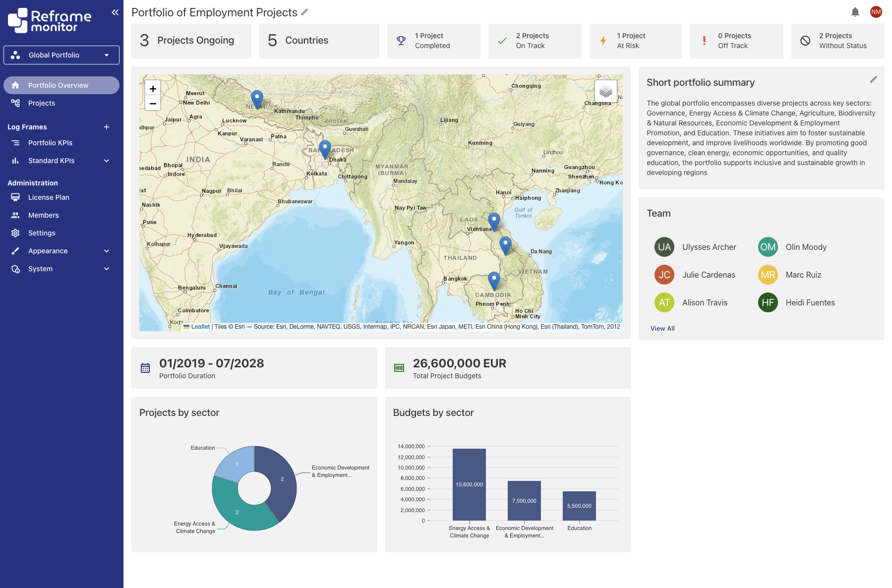This screenshot has width=892, height=588.
Task: Edit the portfolio title with the pencil icon
Action: (304, 12)
